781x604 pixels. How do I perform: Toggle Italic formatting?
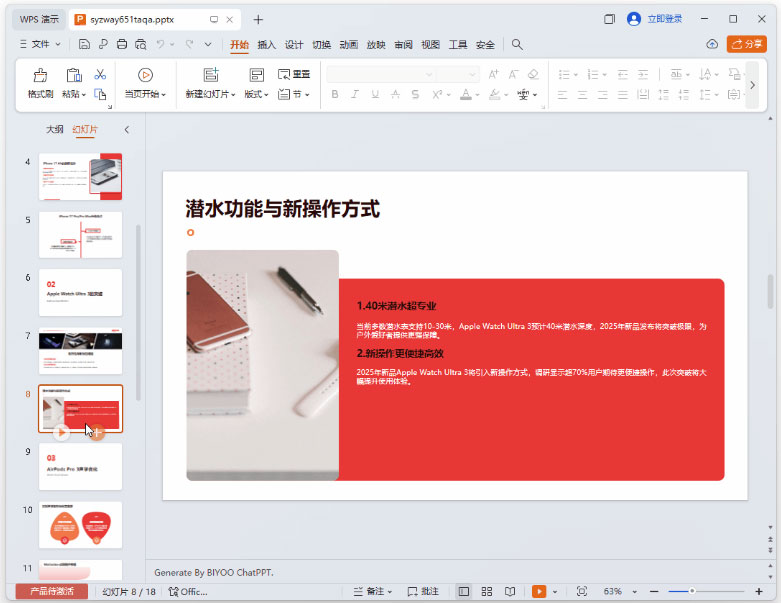355,94
